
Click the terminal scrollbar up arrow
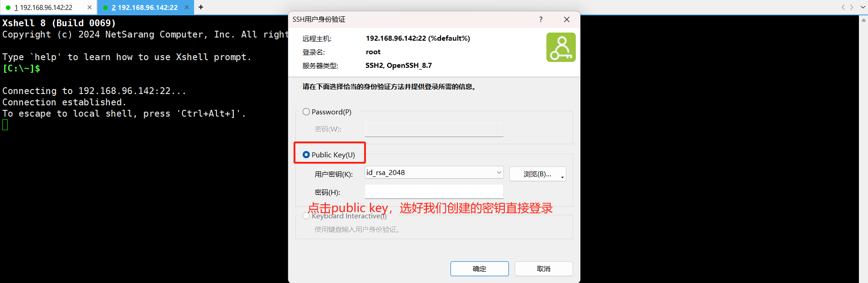tap(863, 19)
